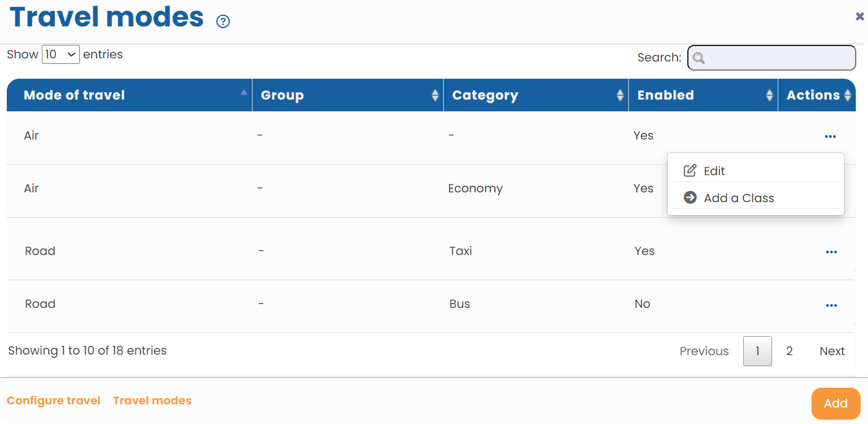Go to page 2 of entries
This screenshot has height=424, width=868.
click(789, 351)
